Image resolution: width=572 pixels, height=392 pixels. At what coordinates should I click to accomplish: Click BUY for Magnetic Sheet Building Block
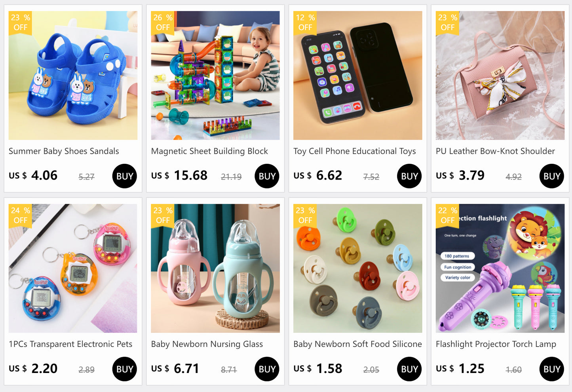267,176
